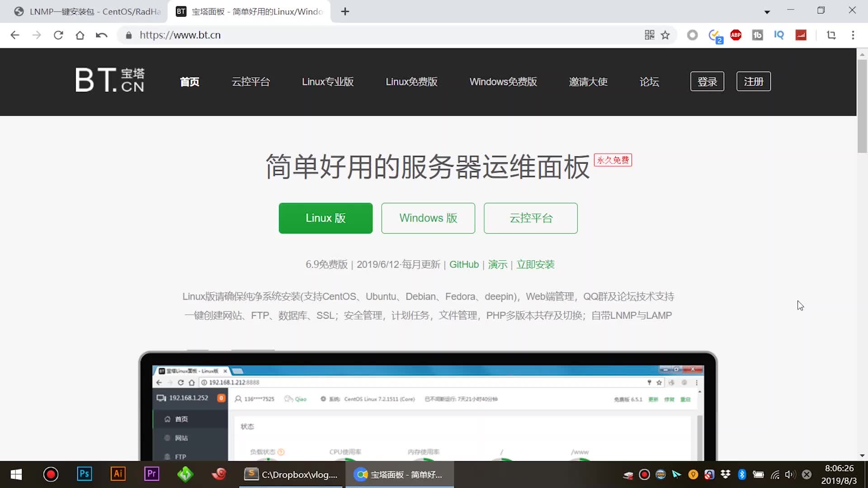Open the 云控平台 navigation item

(251, 82)
